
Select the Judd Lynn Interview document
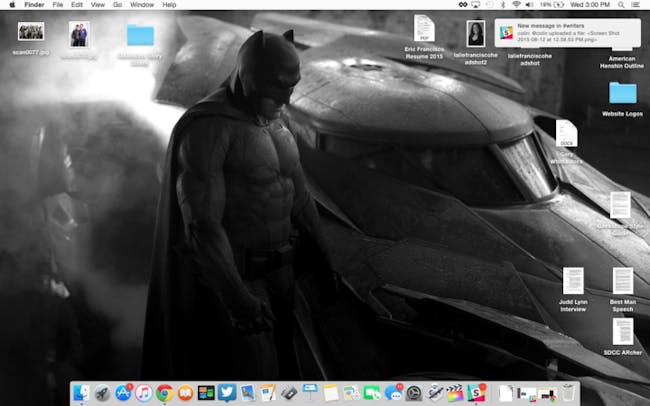[573, 281]
